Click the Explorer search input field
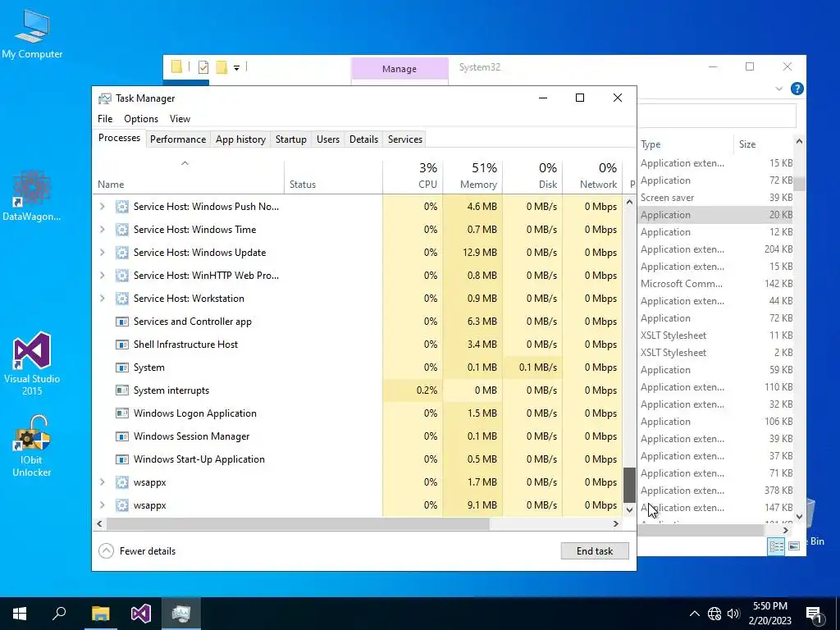Screen dimensions: 840x630 pos(716,116)
